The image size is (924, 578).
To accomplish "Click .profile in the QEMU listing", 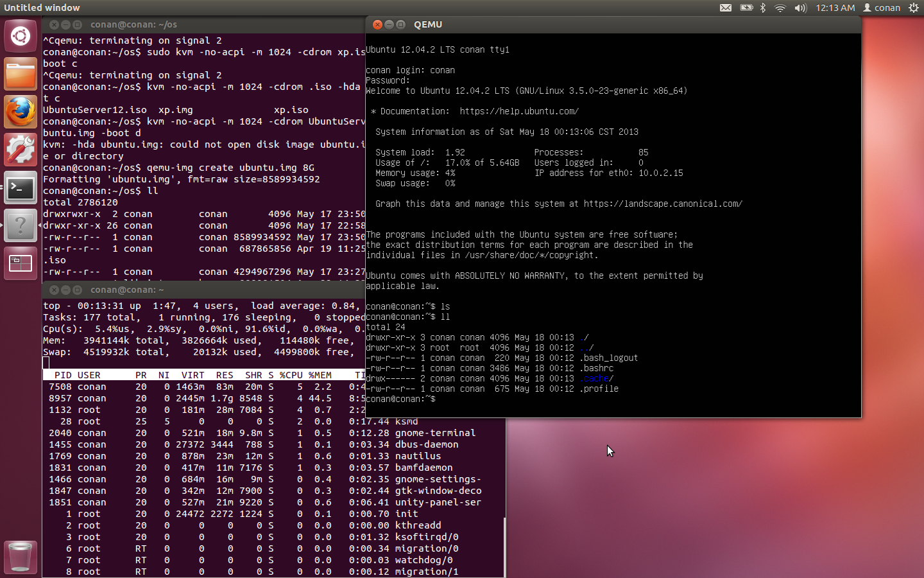I will (599, 389).
